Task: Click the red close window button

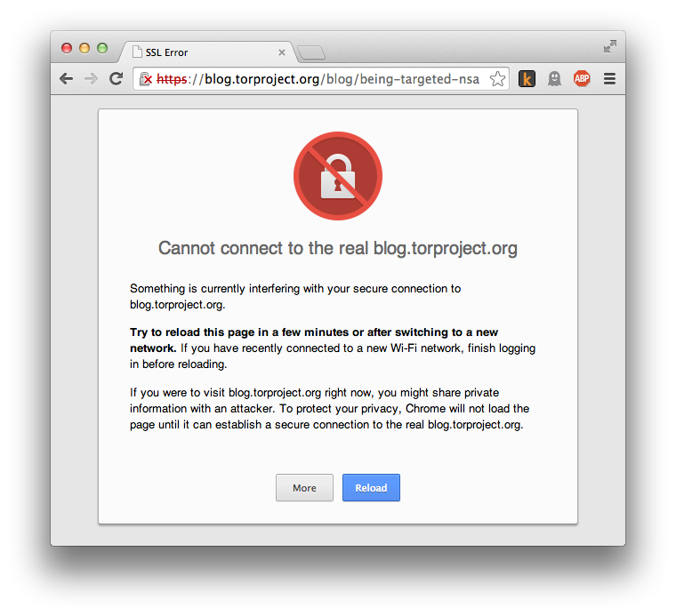Action: click(x=67, y=48)
